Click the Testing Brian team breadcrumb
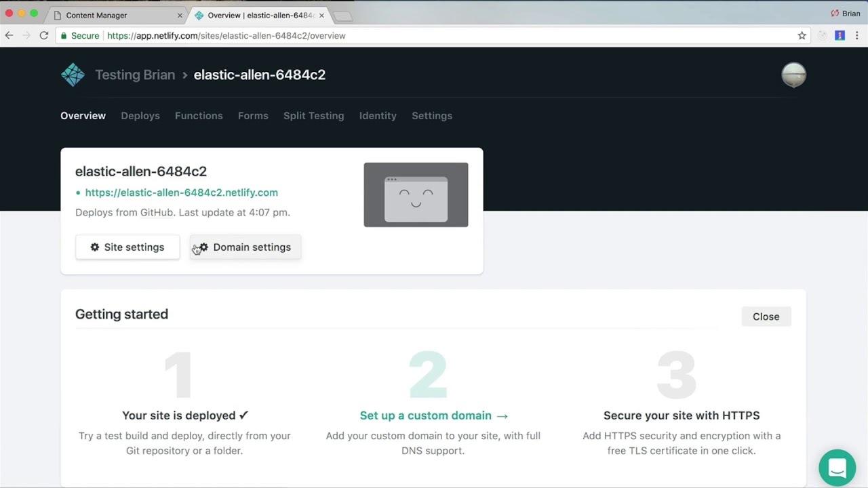 [135, 75]
